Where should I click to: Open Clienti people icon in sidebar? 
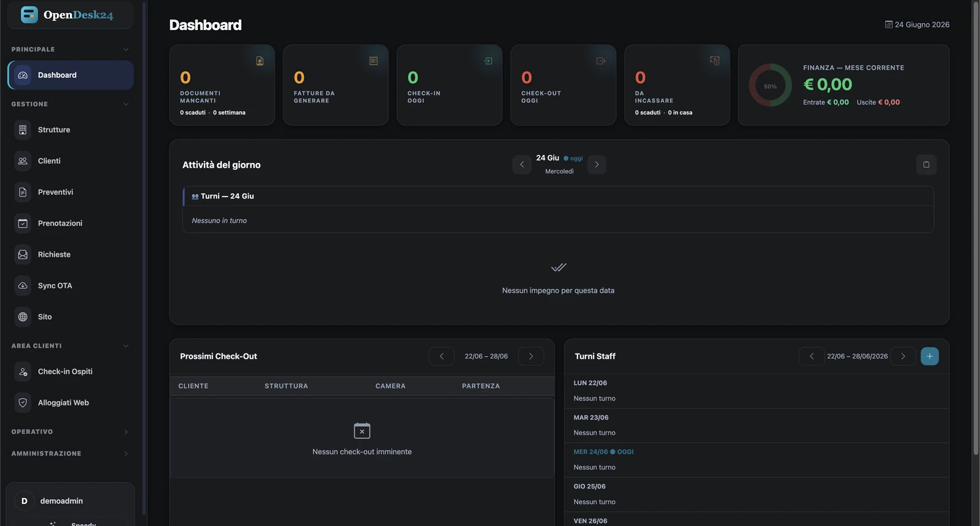pyautogui.click(x=23, y=161)
